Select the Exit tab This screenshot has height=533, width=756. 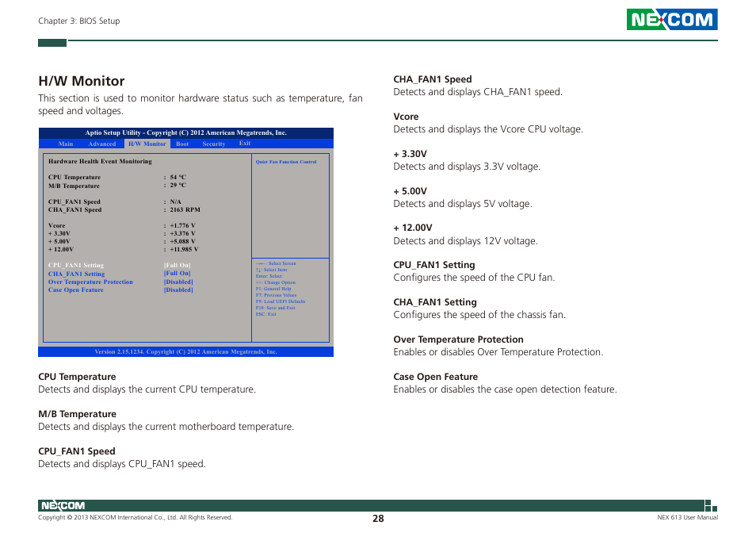[244, 144]
